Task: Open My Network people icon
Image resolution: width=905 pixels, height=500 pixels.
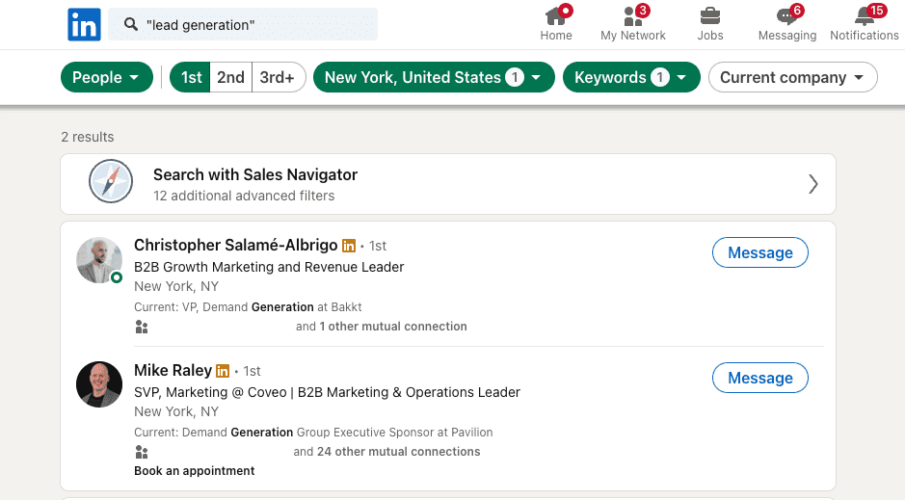Action: point(633,16)
